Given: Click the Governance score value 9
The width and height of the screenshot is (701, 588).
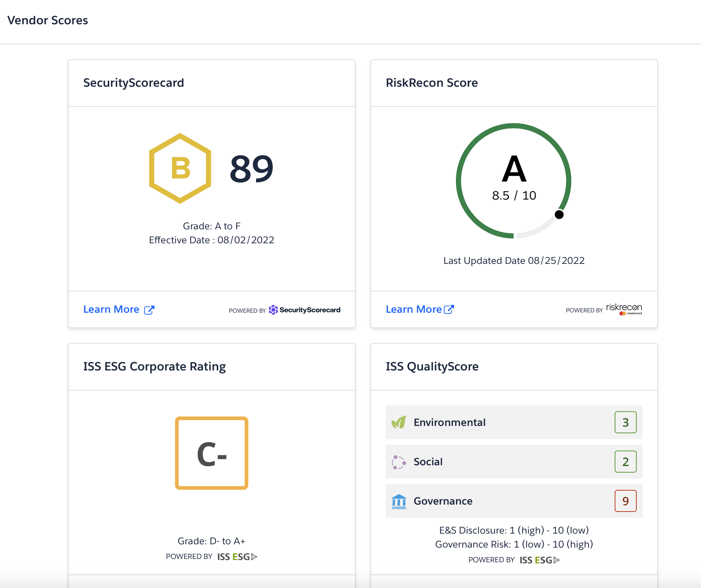Looking at the screenshot, I should click(626, 501).
